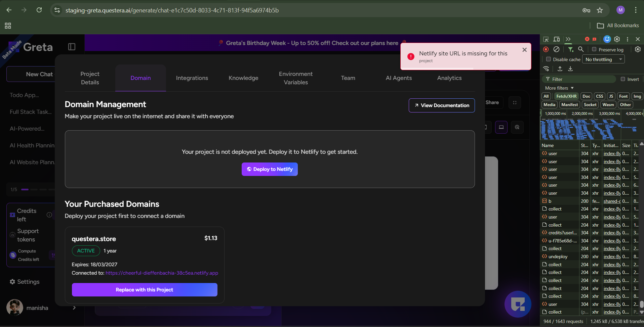644x327 pixels.
Task: Open Settings in Greta sidebar
Action: click(25, 282)
